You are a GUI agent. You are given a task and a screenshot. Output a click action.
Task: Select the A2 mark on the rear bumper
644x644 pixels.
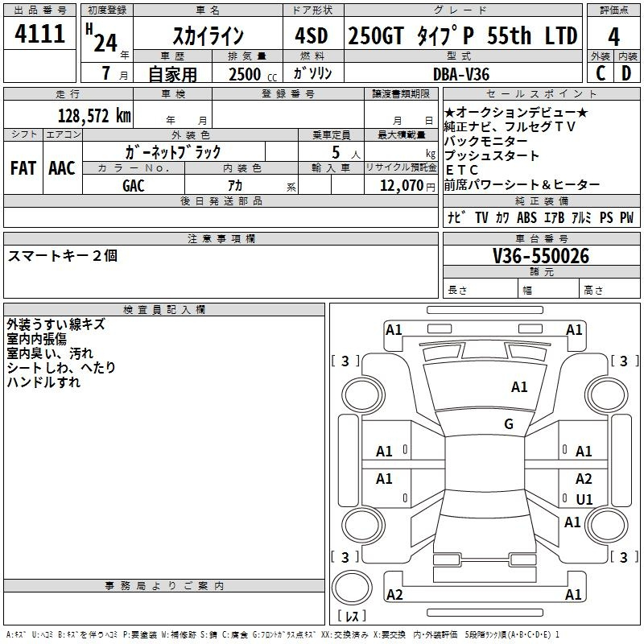(394, 595)
